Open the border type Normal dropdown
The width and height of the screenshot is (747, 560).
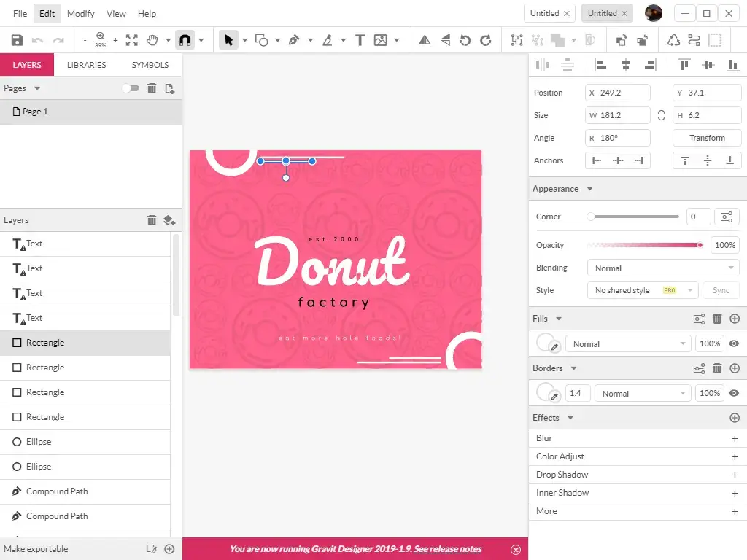643,394
